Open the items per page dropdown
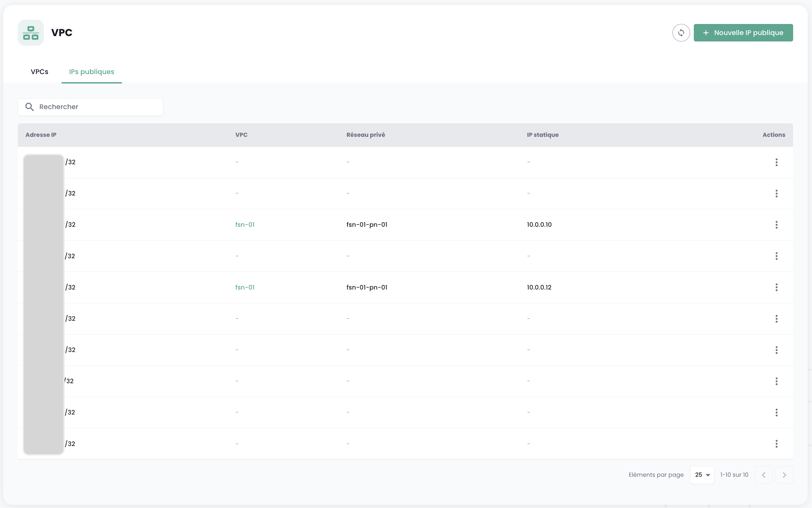The image size is (812, 508). click(x=702, y=475)
